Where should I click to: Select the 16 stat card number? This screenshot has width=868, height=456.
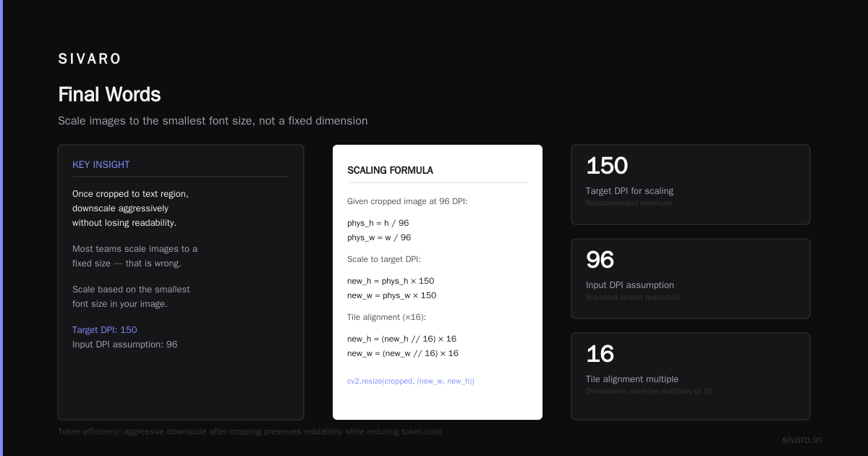[x=600, y=354]
